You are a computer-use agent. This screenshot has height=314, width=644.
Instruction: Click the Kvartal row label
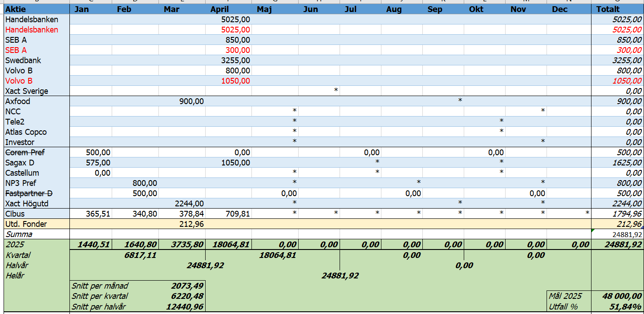(x=18, y=255)
